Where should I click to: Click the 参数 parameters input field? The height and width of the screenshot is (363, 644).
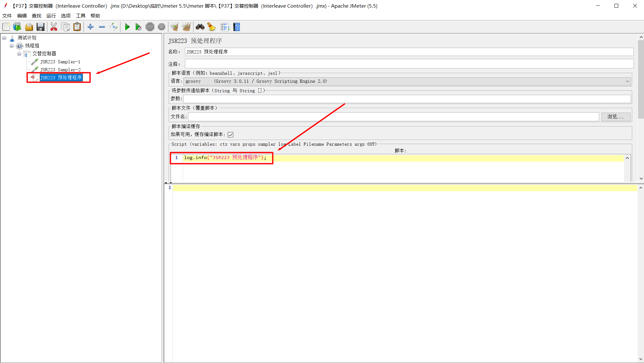(x=407, y=99)
